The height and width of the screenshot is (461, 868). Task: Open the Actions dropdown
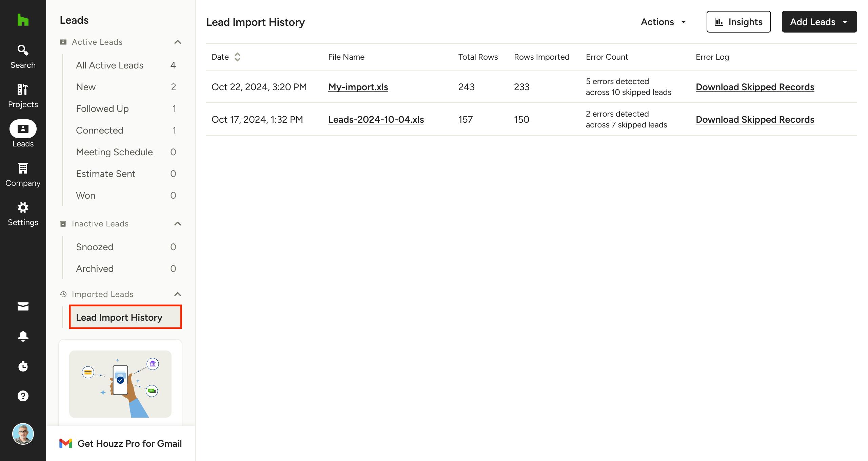[x=663, y=22]
